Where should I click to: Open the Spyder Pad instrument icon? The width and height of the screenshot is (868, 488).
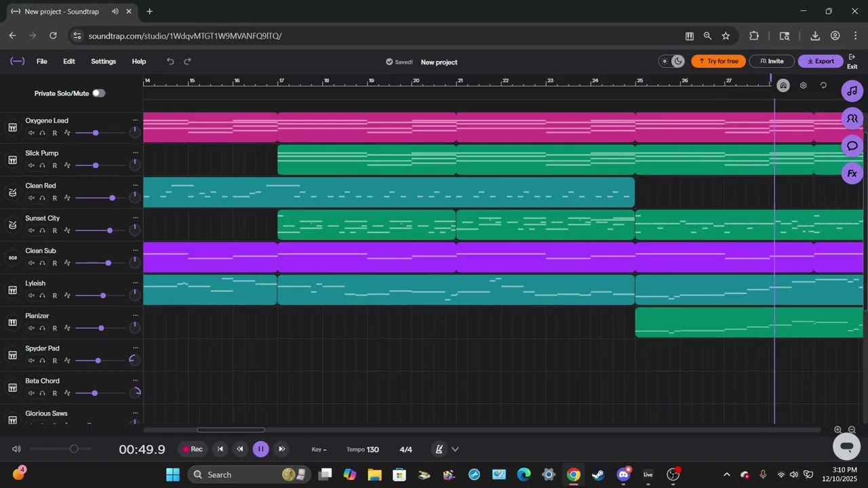pyautogui.click(x=12, y=355)
